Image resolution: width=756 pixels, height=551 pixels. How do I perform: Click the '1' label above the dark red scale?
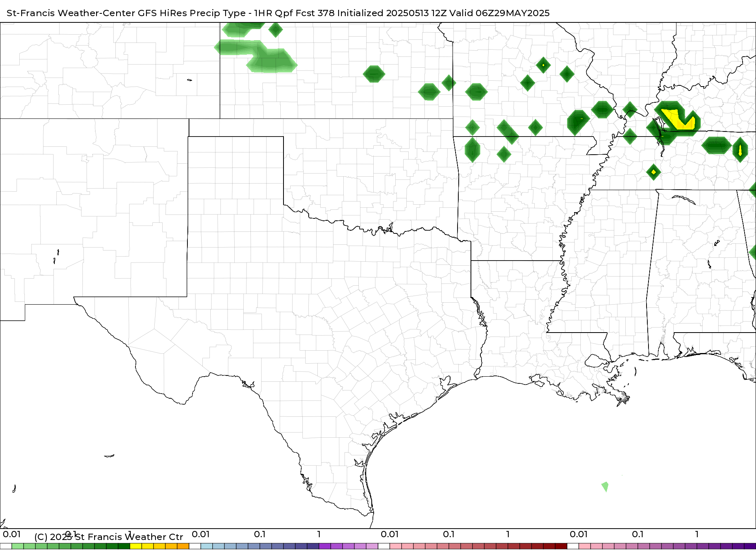coord(508,534)
